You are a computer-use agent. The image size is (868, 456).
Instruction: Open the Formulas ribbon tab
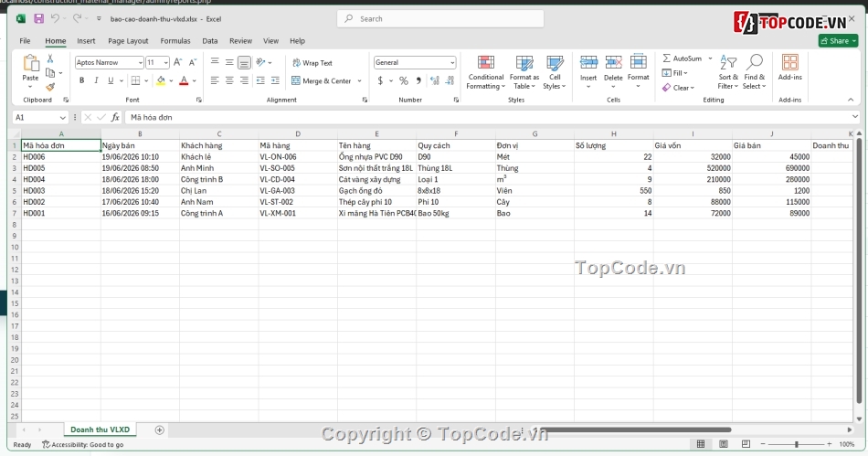tap(175, 41)
